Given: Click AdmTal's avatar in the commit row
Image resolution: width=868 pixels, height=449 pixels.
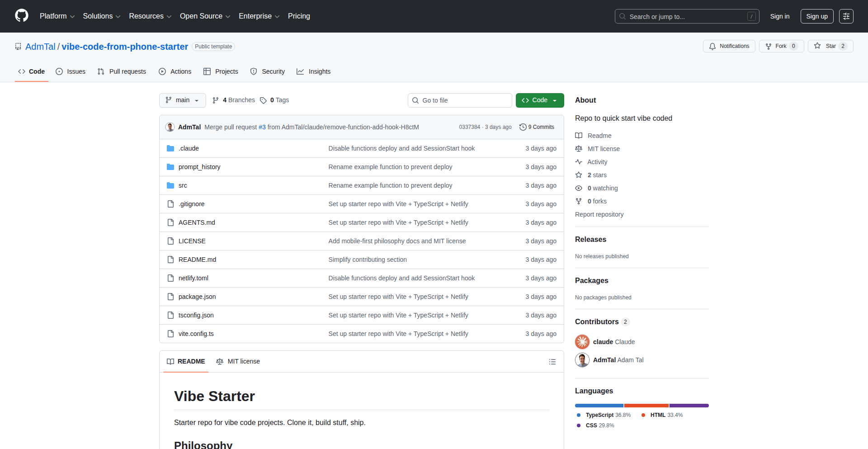Looking at the screenshot, I should coord(170,127).
